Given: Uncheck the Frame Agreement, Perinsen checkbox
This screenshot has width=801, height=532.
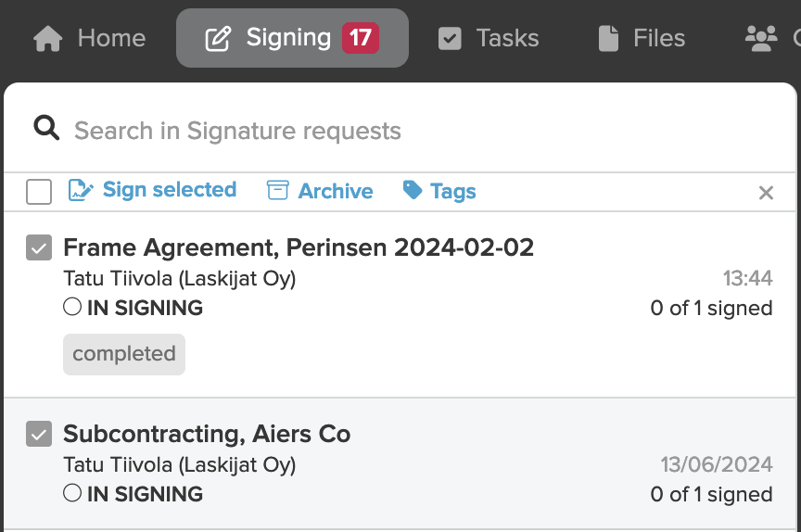Looking at the screenshot, I should coord(39,247).
